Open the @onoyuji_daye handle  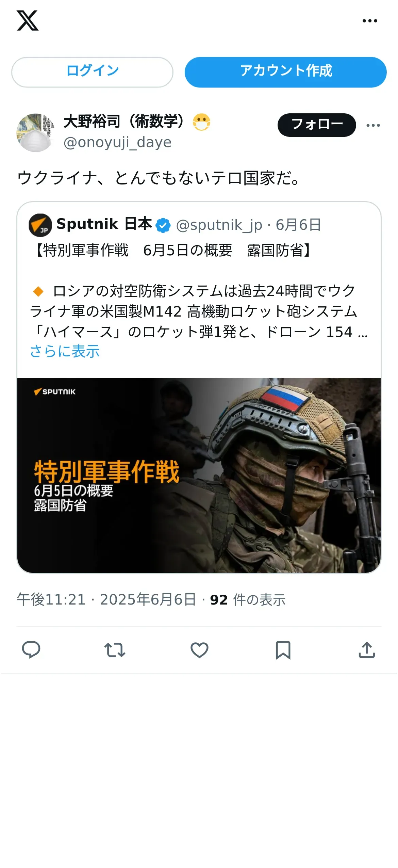(x=117, y=142)
